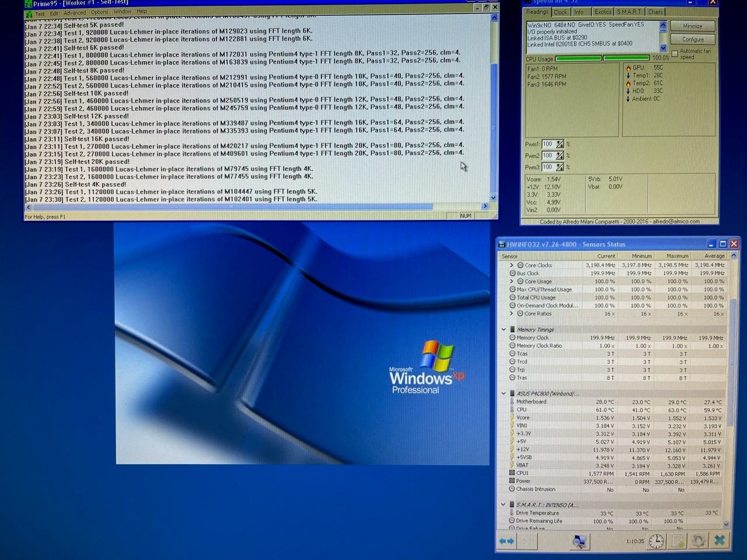Click the Bus Clock sensor icon
This screenshot has width=747, height=560.
point(512,274)
